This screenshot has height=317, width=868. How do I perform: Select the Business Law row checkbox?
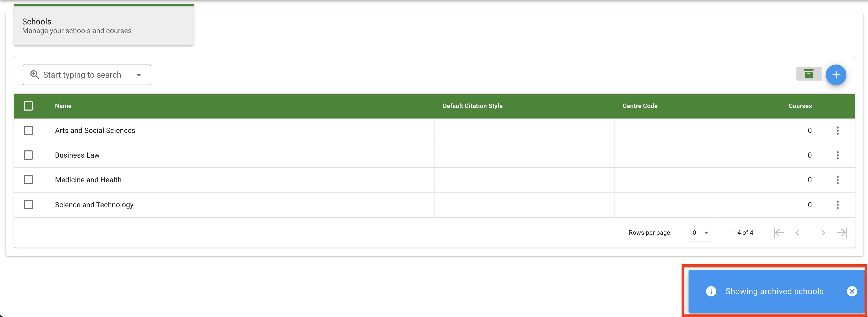click(x=28, y=155)
